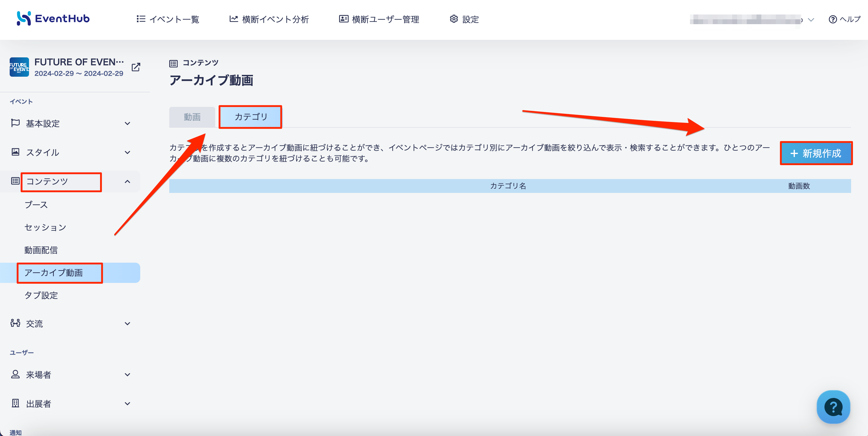Select アーカイブ動画 in the sidebar
The height and width of the screenshot is (436, 868).
[x=53, y=273]
